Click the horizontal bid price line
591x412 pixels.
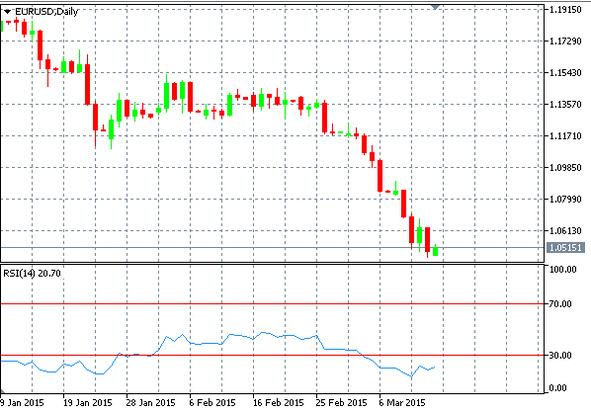tap(272, 248)
